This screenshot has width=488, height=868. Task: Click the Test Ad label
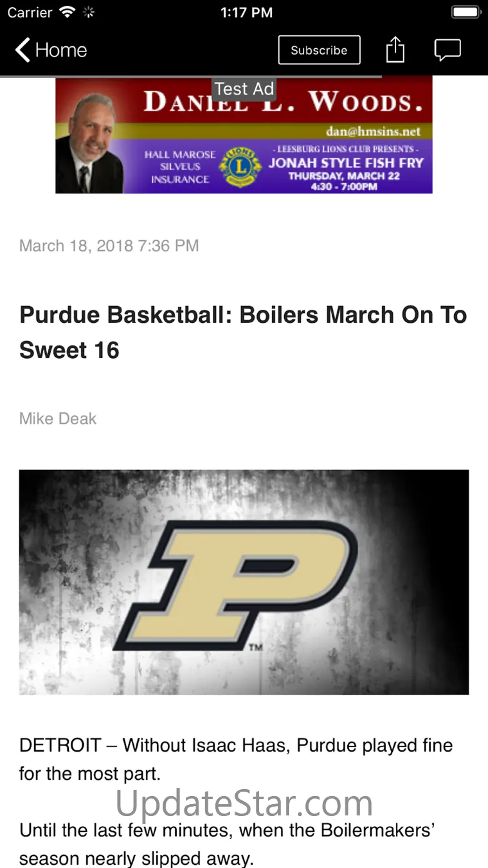click(244, 89)
